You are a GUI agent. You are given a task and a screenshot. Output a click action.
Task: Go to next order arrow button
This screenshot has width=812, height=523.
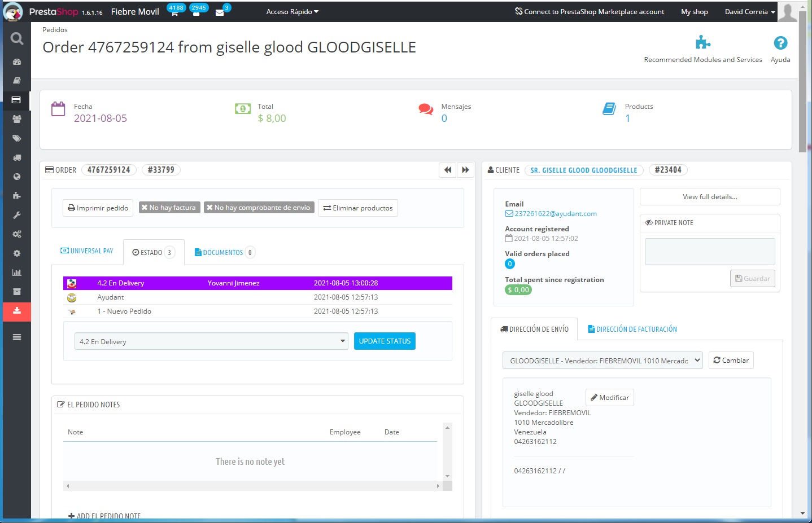coord(465,170)
